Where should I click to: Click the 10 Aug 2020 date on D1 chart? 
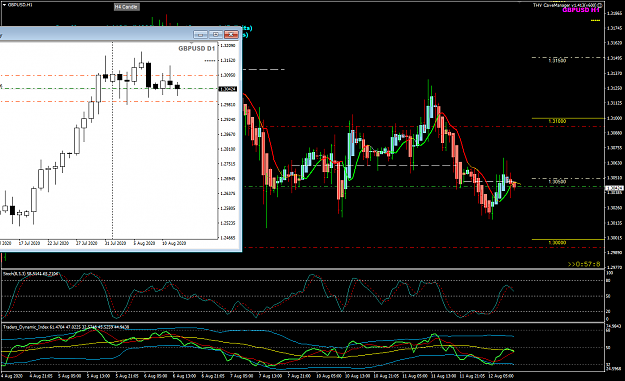[174, 243]
